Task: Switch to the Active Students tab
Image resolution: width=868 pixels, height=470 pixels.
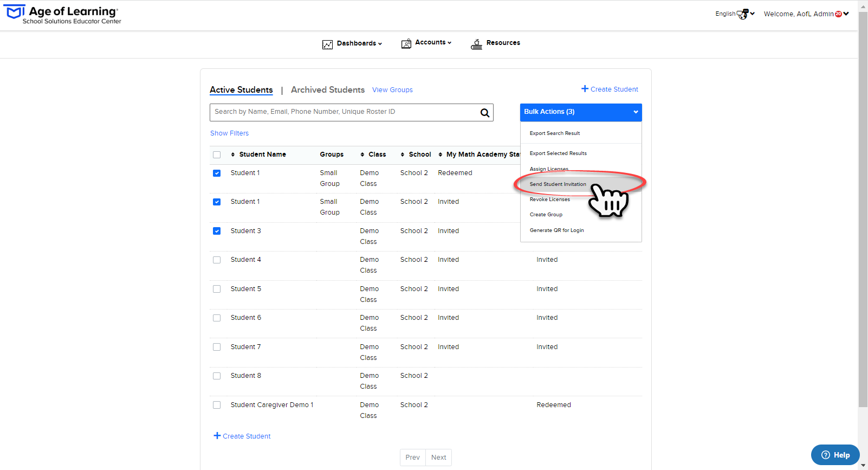Action: point(241,90)
